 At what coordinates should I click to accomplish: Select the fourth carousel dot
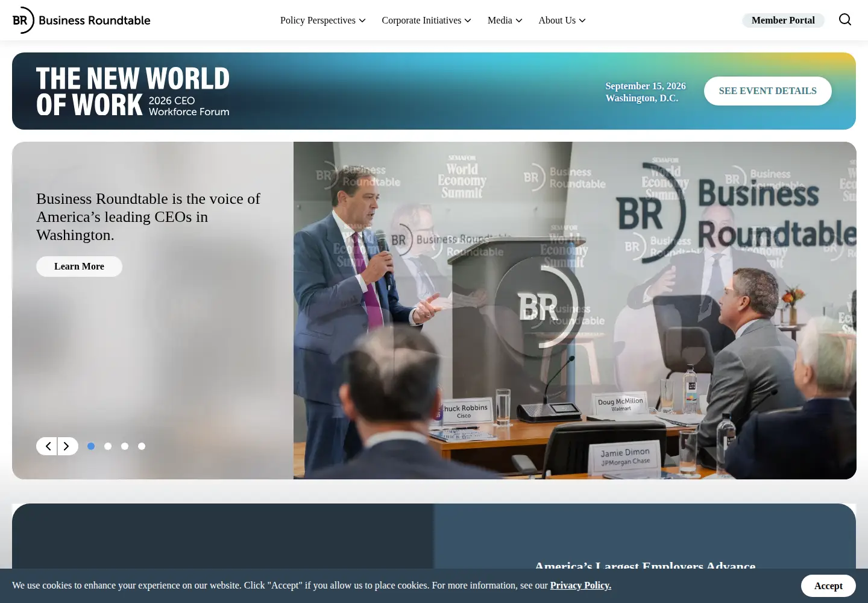click(142, 446)
